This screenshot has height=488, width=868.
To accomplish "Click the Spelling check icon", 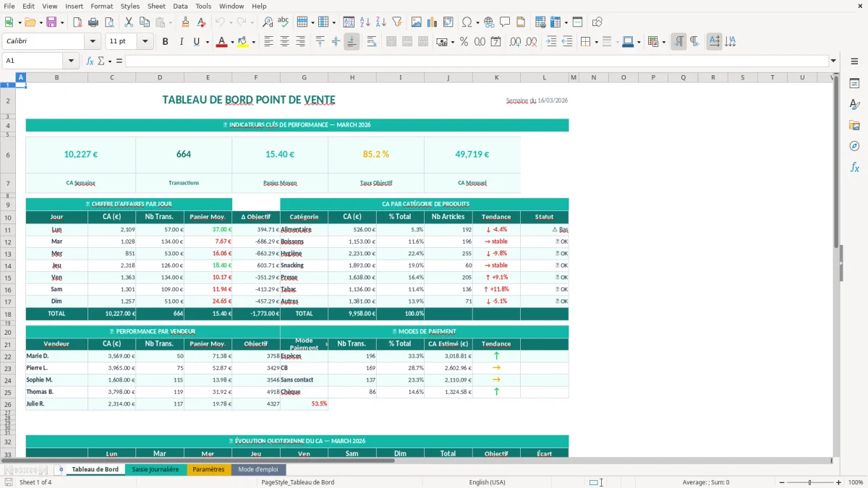I will (x=284, y=22).
